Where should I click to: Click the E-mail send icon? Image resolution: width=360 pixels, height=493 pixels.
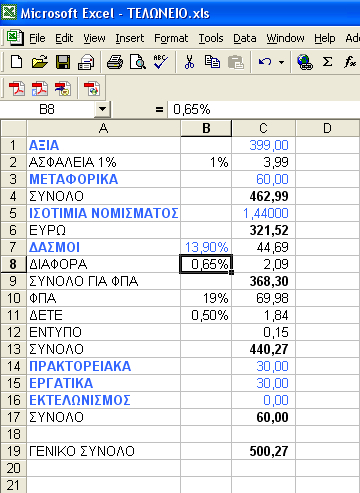pyautogui.click(x=86, y=62)
